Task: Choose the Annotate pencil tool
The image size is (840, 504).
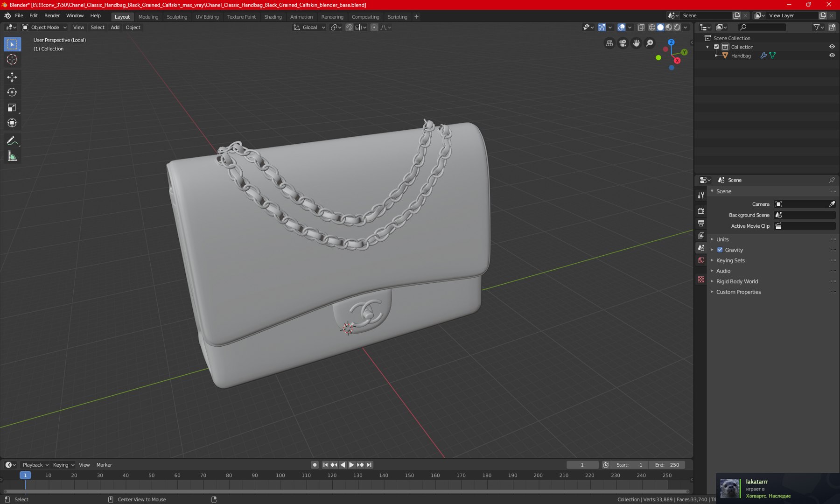Action: tap(12, 141)
